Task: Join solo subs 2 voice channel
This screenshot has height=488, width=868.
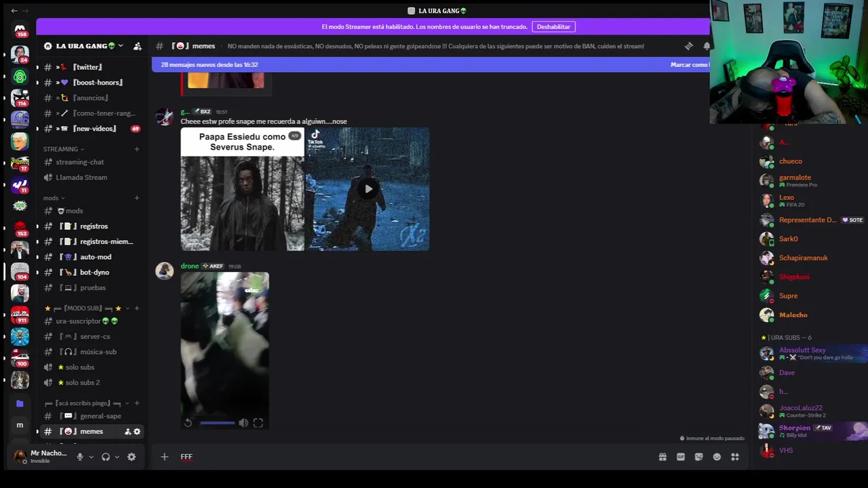Action: coord(90,382)
